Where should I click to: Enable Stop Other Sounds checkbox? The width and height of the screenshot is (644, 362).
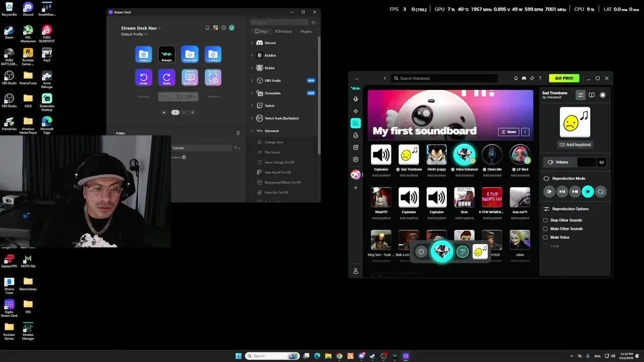pyautogui.click(x=545, y=220)
